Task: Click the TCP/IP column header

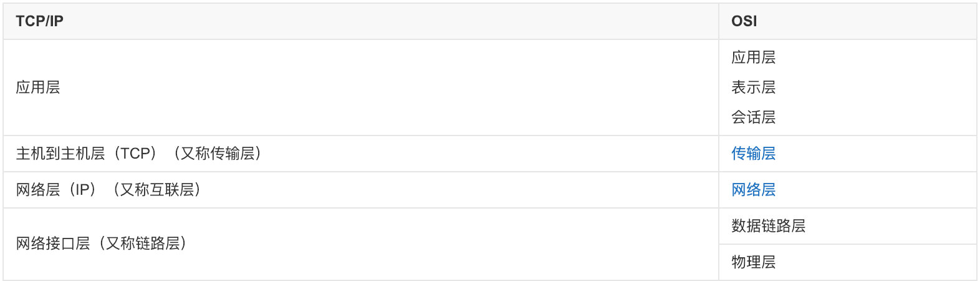Action: [x=40, y=21]
